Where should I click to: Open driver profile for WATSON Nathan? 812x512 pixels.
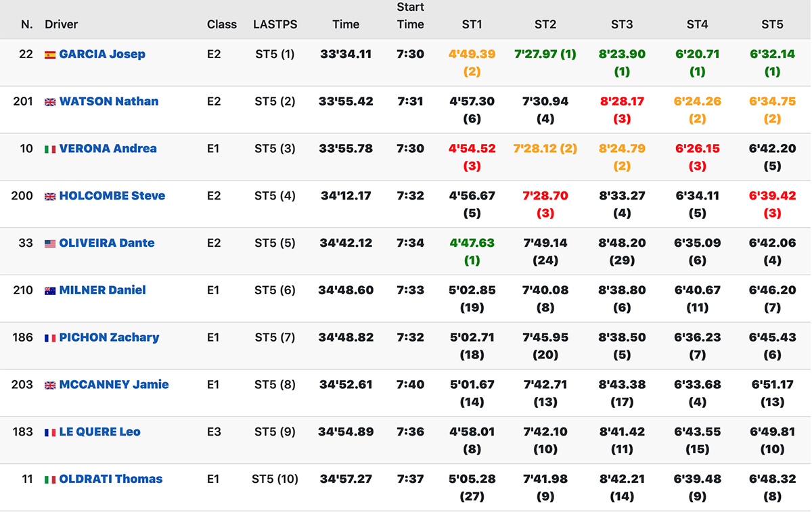(109, 101)
